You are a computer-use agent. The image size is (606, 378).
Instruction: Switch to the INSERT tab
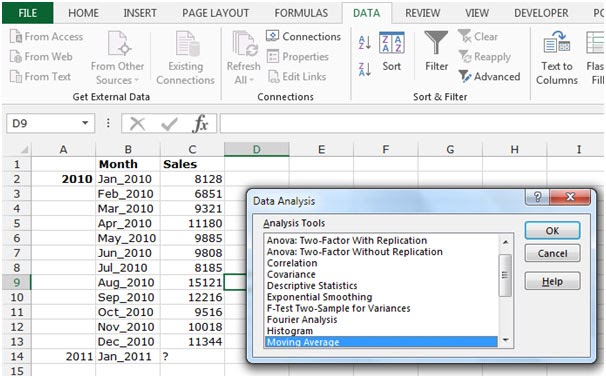point(140,13)
